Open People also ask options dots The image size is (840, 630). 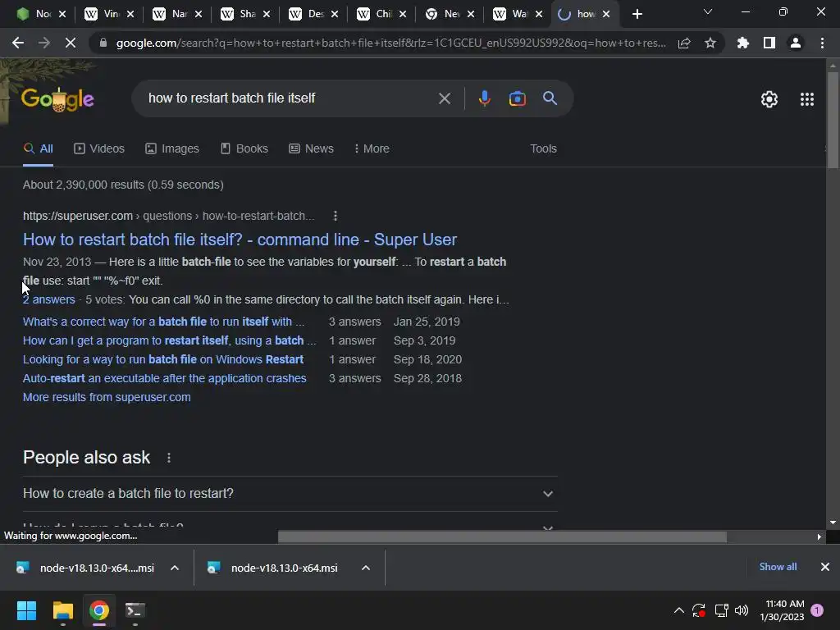[x=169, y=458]
